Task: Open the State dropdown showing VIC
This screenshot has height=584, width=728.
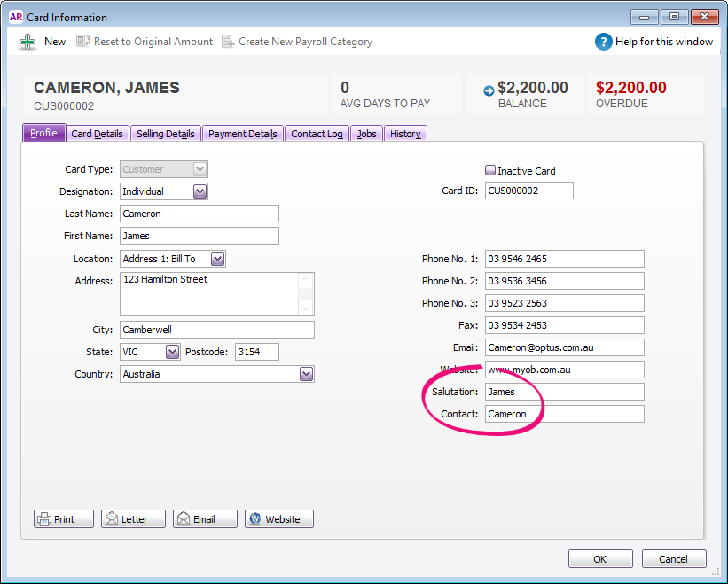Action: [172, 352]
